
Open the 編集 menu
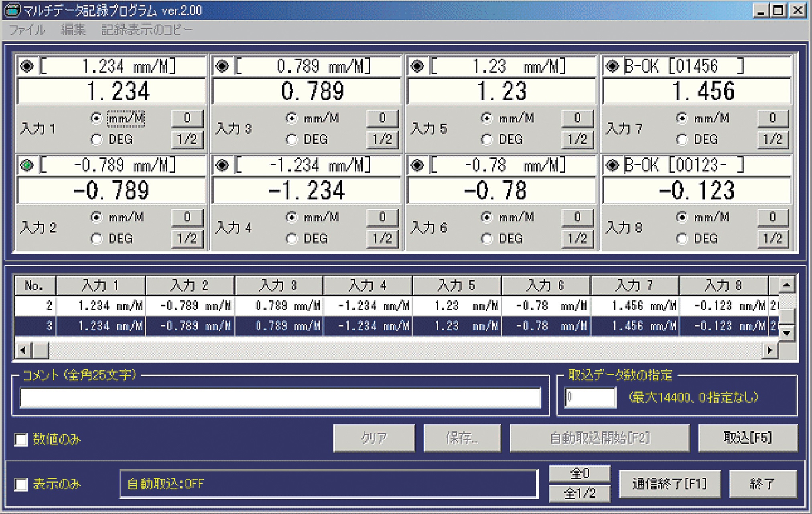coord(73,30)
